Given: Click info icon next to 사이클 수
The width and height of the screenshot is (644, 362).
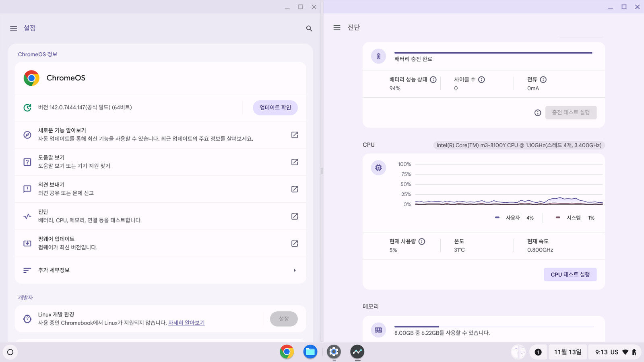Looking at the screenshot, I should coord(481,80).
